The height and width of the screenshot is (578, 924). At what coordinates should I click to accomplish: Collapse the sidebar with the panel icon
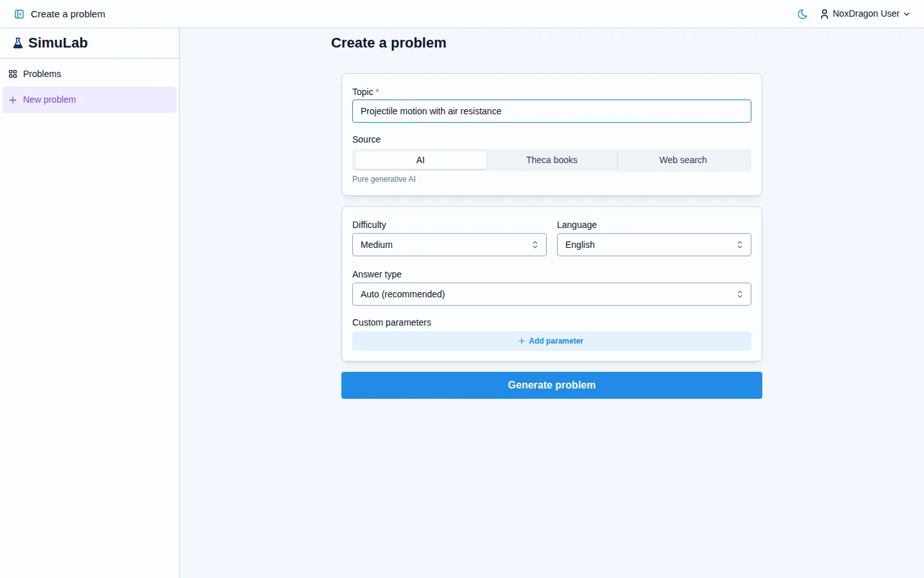pos(19,14)
